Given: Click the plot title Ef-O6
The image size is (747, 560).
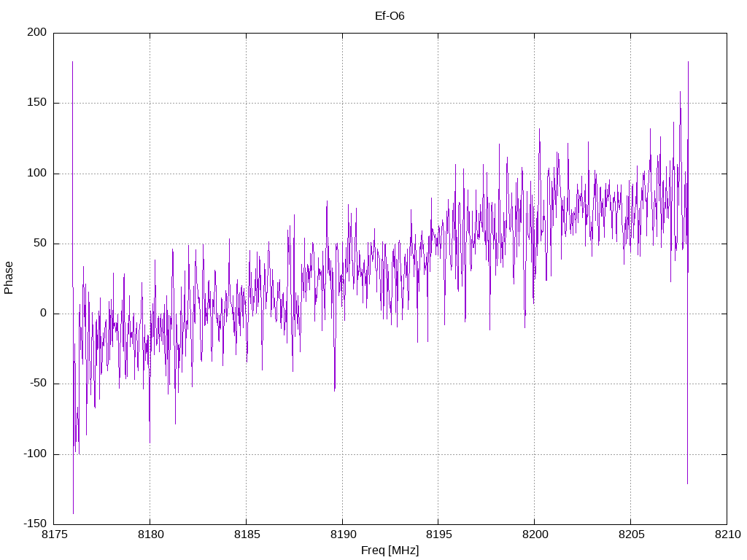Looking at the screenshot, I should pos(390,15).
